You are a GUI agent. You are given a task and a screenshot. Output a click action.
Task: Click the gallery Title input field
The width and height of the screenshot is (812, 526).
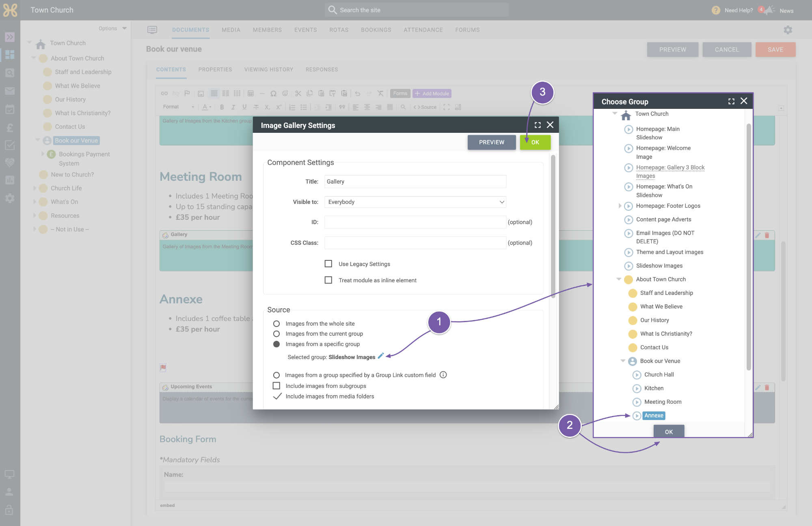click(415, 182)
